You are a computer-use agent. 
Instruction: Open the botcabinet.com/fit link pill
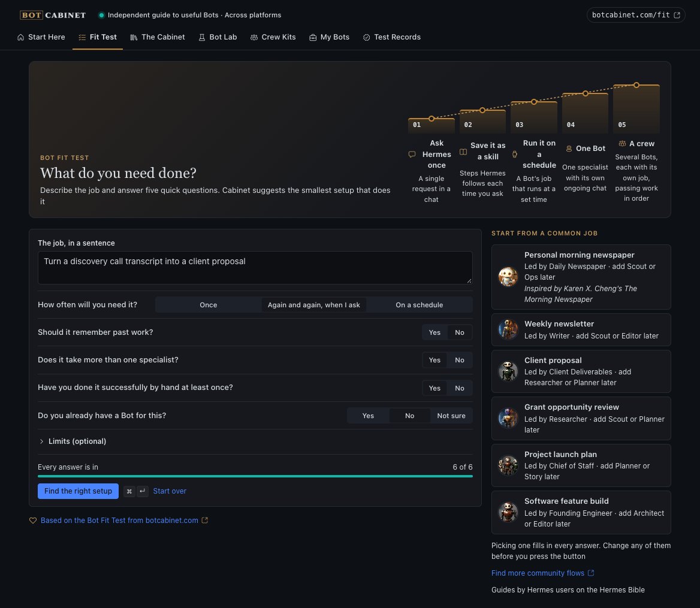point(636,15)
